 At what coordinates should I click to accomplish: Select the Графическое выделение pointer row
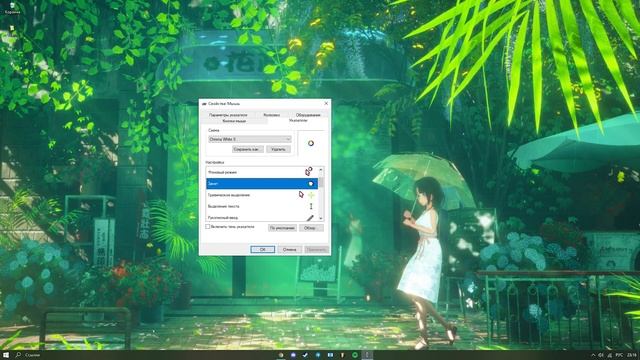coord(262,195)
